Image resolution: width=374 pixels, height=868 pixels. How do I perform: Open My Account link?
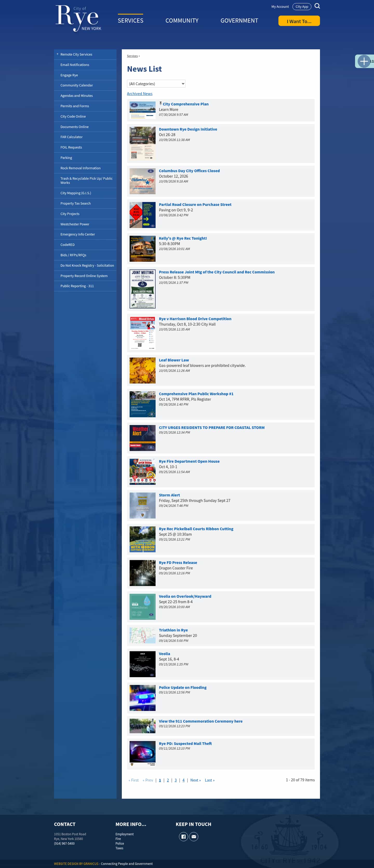point(280,7)
